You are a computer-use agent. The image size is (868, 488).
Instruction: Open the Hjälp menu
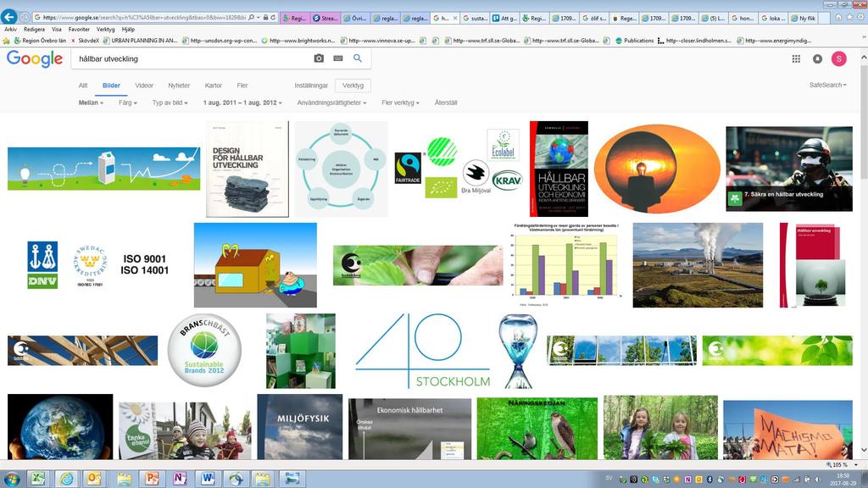(128, 30)
